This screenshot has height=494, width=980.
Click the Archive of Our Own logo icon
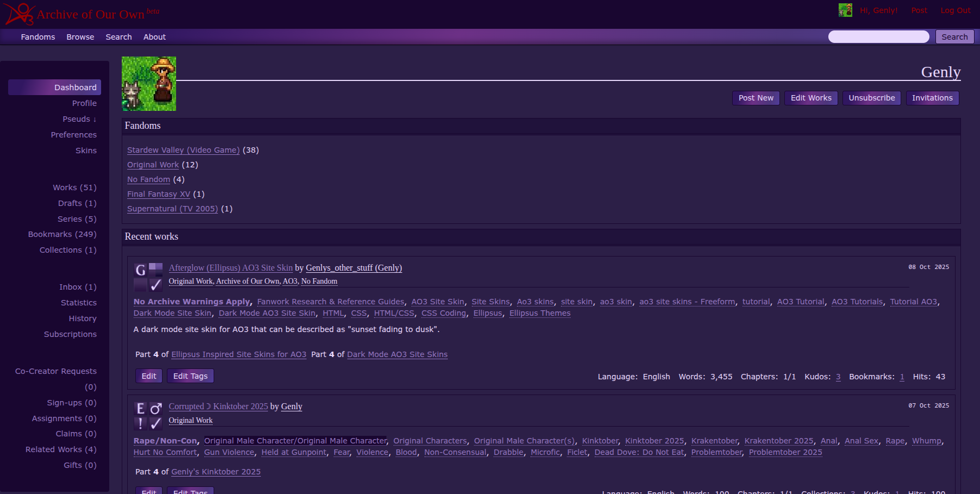click(20, 14)
